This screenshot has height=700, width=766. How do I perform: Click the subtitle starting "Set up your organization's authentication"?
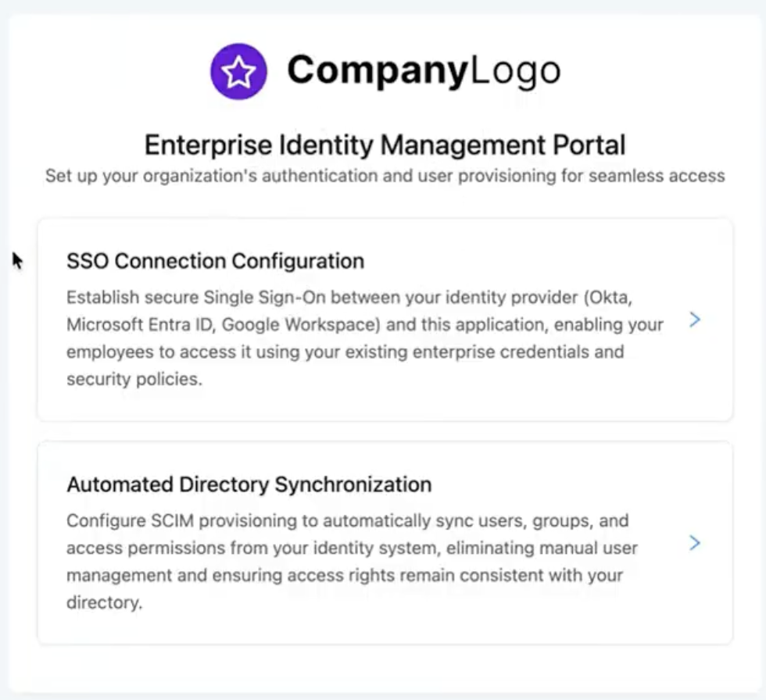[385, 176]
